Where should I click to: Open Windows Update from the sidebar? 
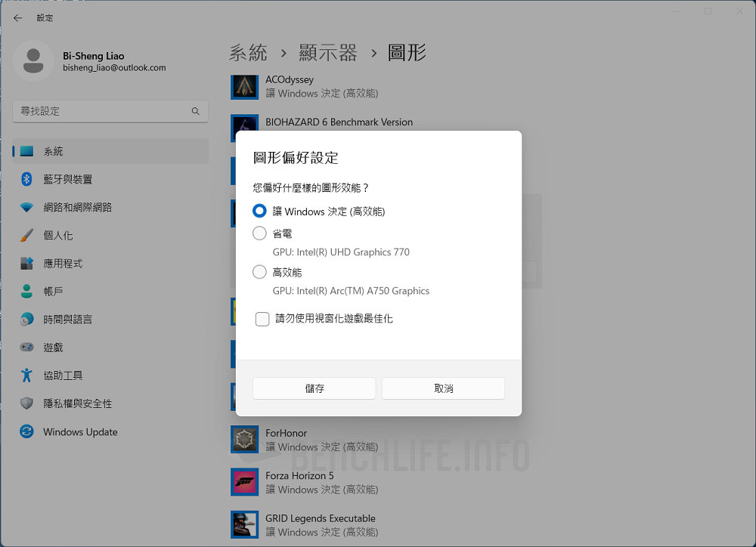click(x=80, y=432)
